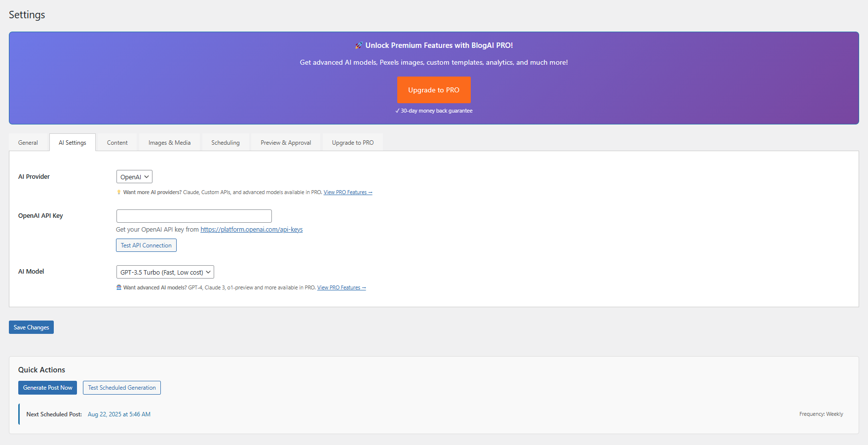Expand the AI Provider dropdown

pos(134,177)
